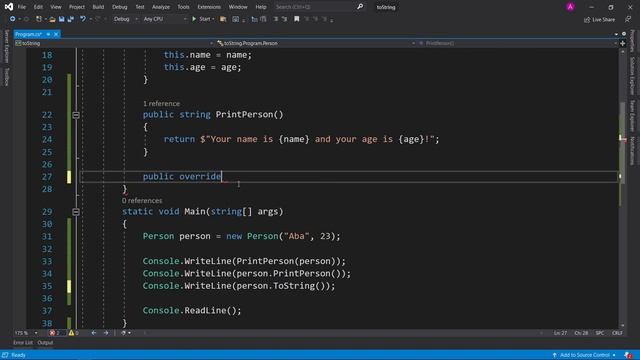The width and height of the screenshot is (640, 360).
Task: Open the Analyze menu
Action: [161, 7]
